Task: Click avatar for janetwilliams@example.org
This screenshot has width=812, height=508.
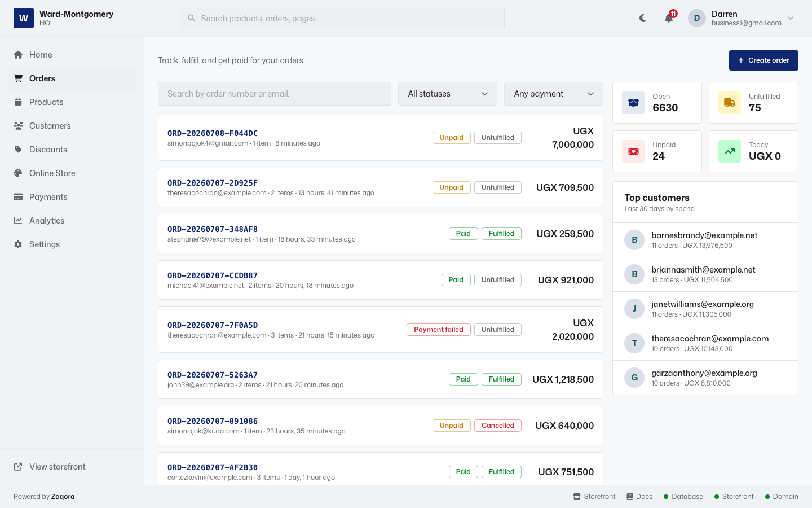Action: (x=634, y=309)
